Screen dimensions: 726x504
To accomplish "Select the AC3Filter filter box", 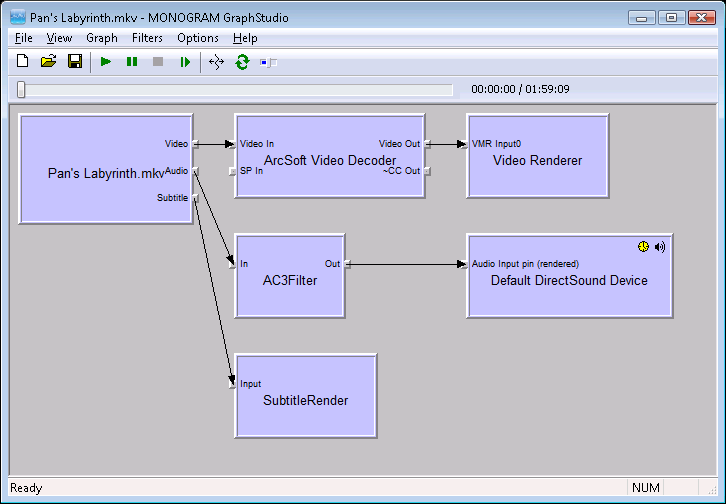I will click(290, 276).
